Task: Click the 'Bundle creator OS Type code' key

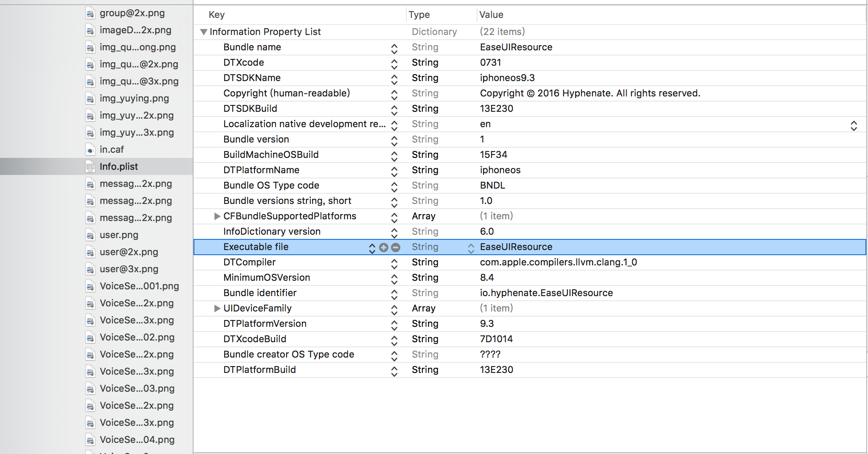Action: click(x=289, y=354)
